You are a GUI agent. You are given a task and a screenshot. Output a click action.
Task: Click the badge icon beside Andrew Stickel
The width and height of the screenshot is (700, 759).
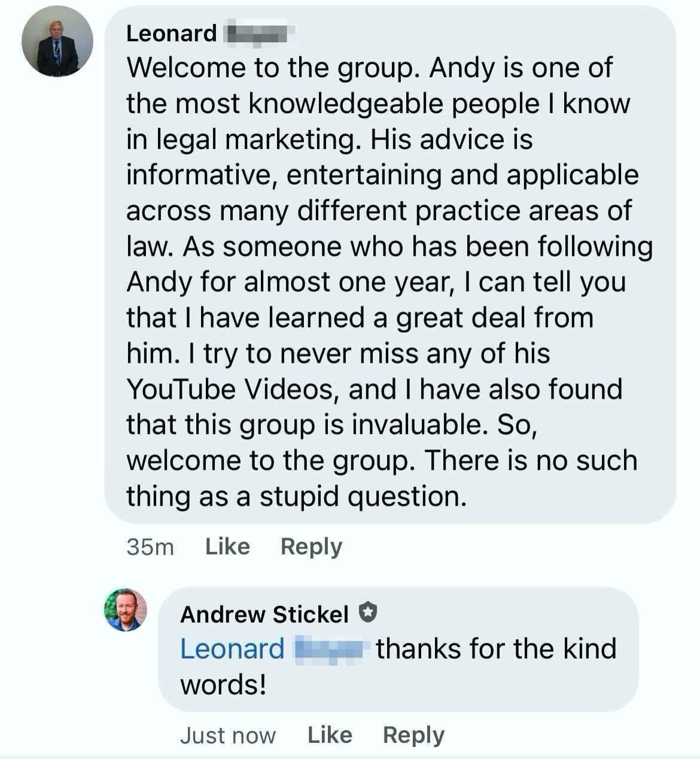tap(369, 613)
